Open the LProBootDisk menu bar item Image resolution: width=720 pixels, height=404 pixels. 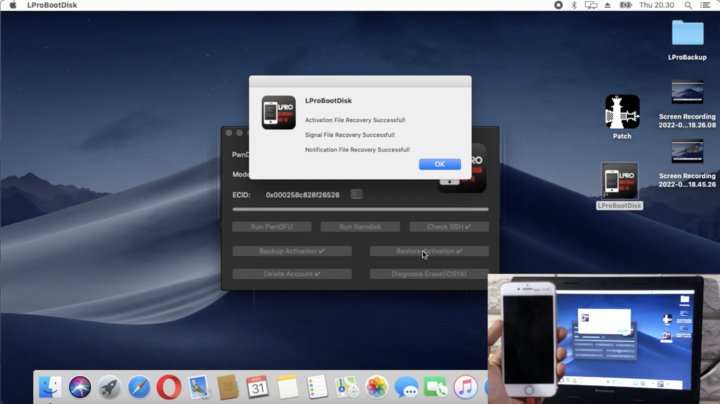(52, 5)
